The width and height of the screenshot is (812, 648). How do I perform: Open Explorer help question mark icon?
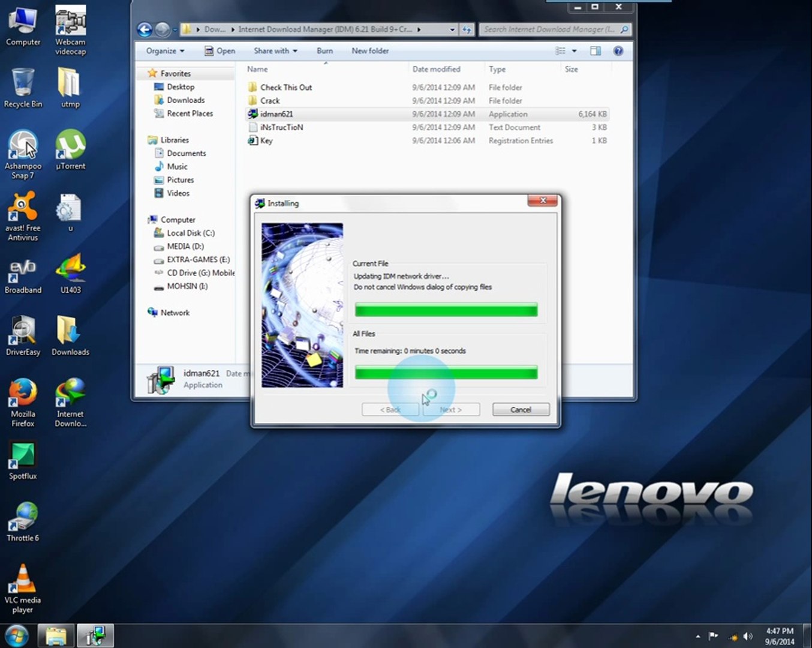pos(618,51)
